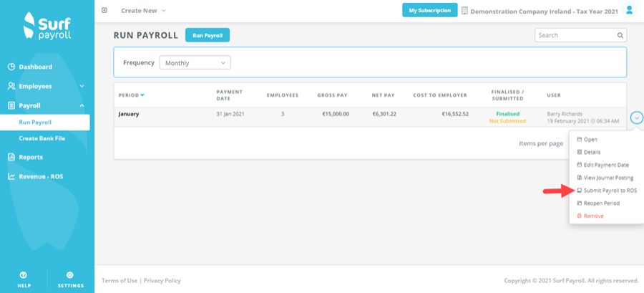Expand the Create New dropdown

tap(143, 11)
